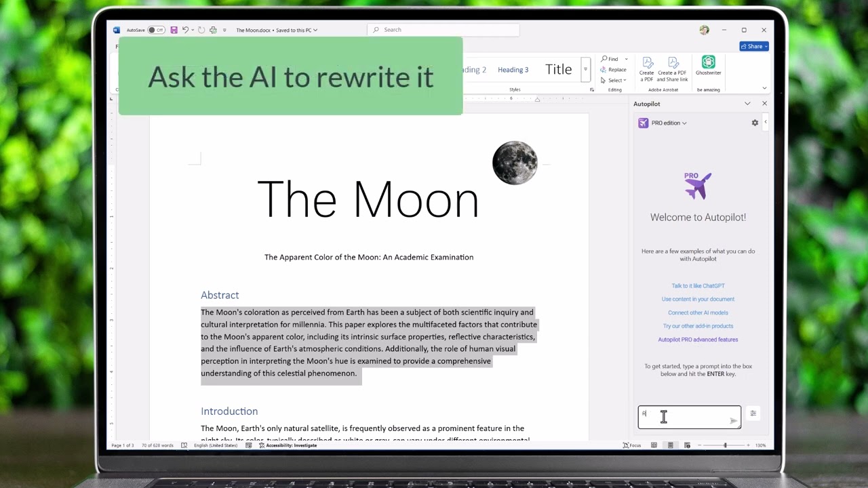Click the Autopilot plane icon beside PRO edition
868x488 pixels.
644,123
